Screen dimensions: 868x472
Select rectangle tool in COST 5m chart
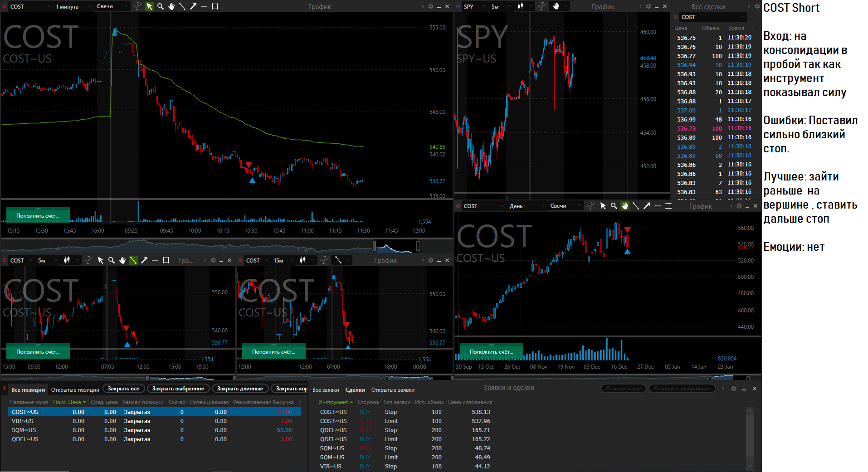click(x=166, y=260)
